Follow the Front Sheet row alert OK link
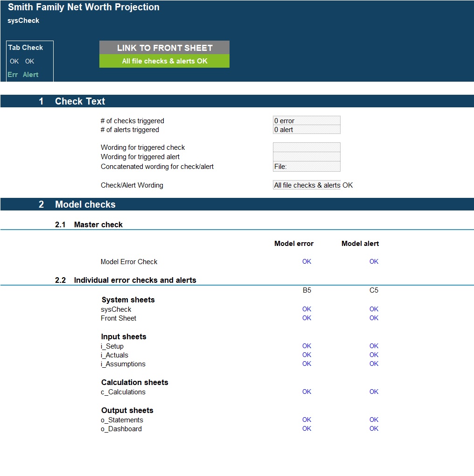474x476 pixels. (x=374, y=318)
